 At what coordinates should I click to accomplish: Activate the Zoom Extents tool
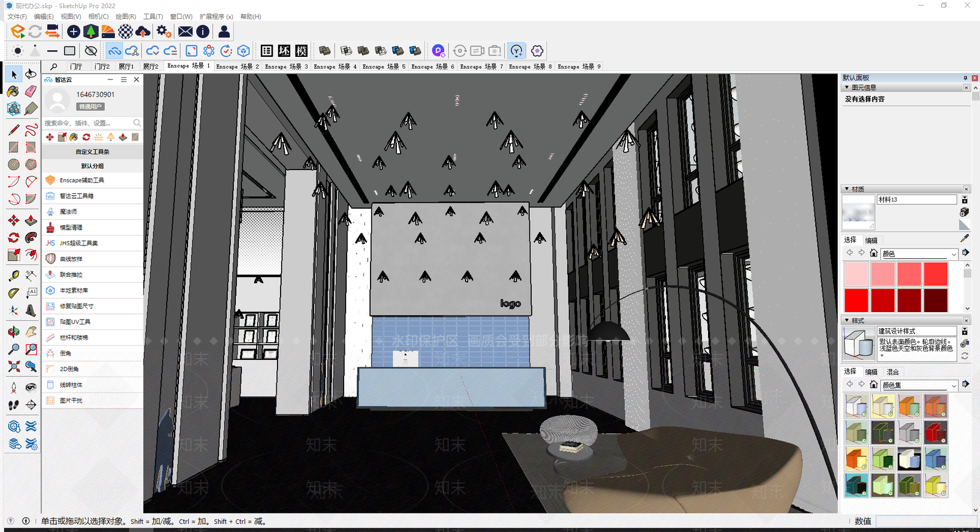[13, 367]
